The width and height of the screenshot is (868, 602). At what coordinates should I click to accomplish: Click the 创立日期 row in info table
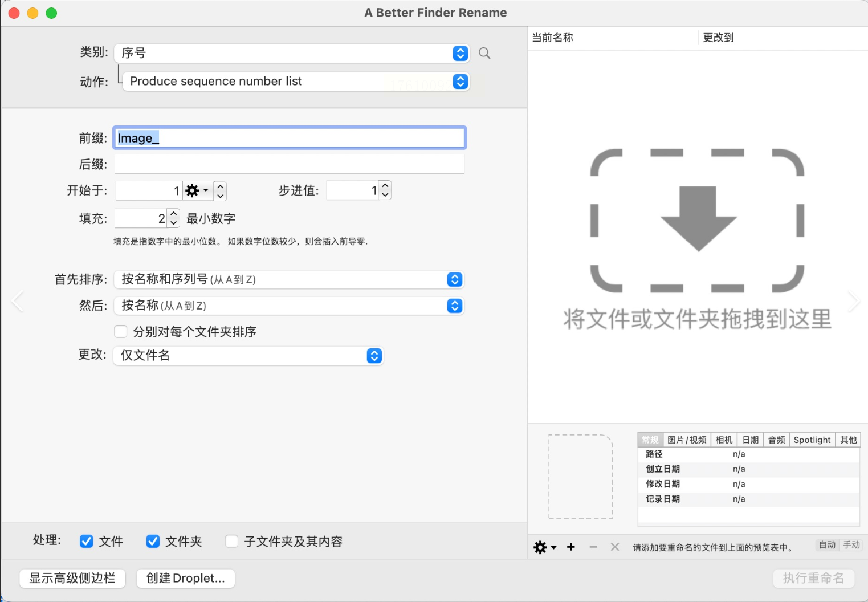[x=749, y=469]
